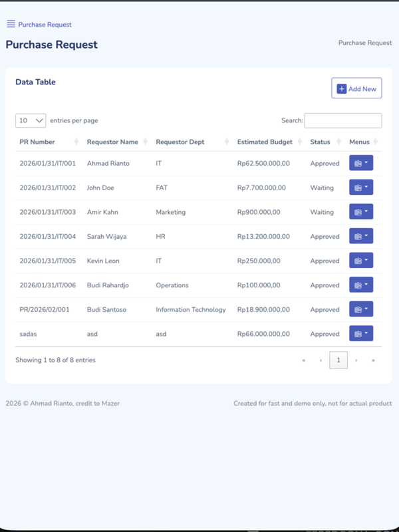This screenshot has width=399, height=532.
Task: Sort by Estimated Budget column
Action: 269,142
